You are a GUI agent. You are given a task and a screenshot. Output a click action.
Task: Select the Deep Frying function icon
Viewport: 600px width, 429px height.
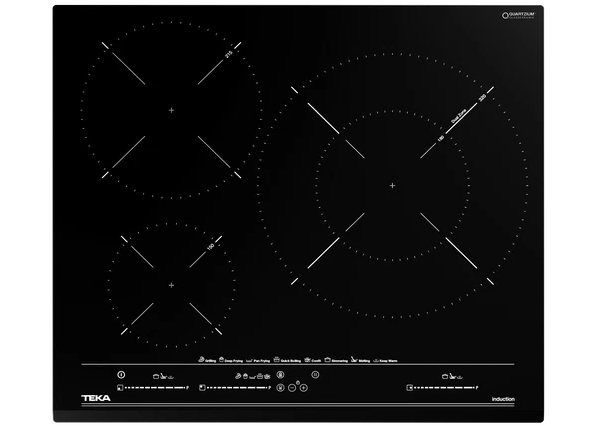[x=223, y=359]
